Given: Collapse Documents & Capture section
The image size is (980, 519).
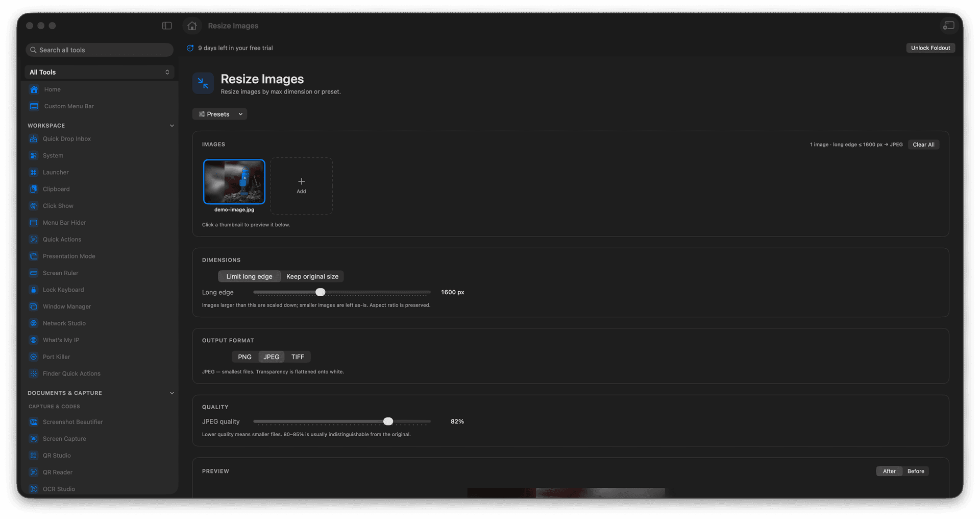Looking at the screenshot, I should point(171,393).
